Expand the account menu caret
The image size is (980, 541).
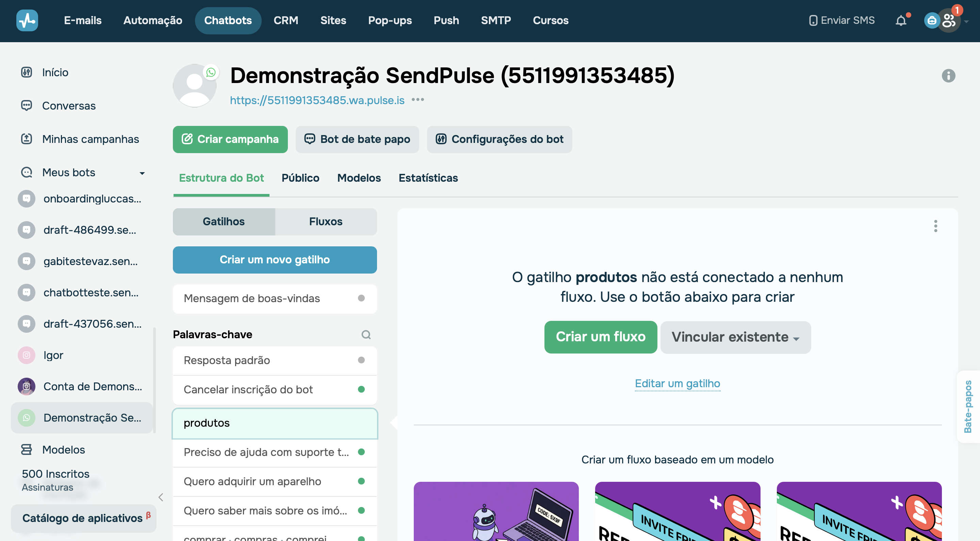click(x=966, y=22)
